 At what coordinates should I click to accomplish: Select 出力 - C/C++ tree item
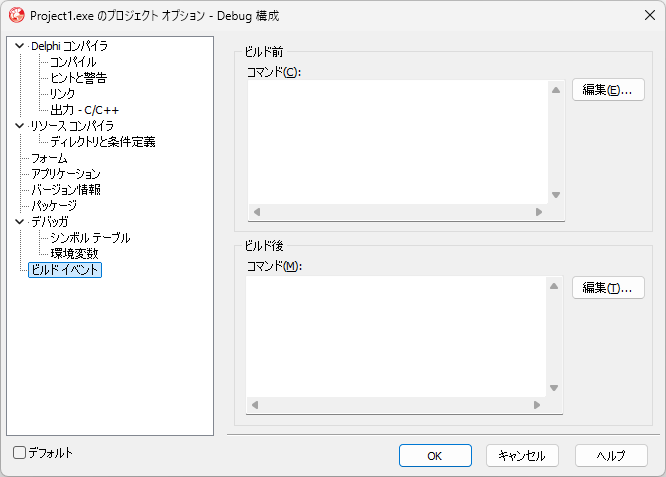click(x=84, y=110)
